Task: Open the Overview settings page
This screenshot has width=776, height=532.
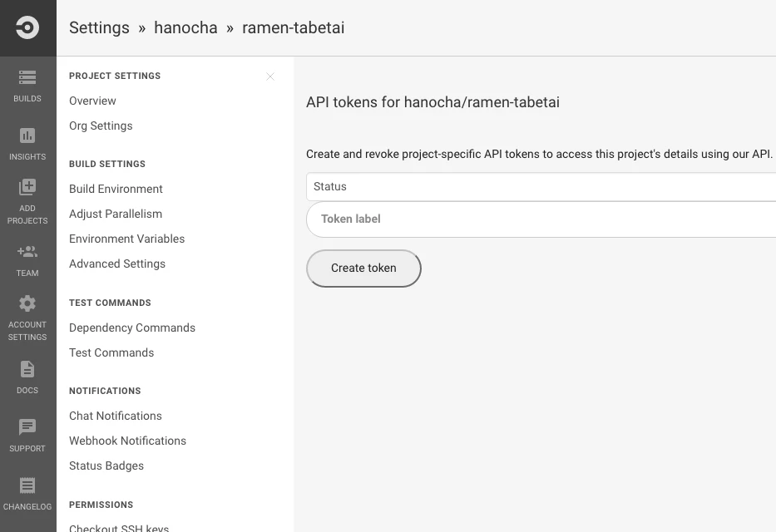Action: tap(92, 101)
